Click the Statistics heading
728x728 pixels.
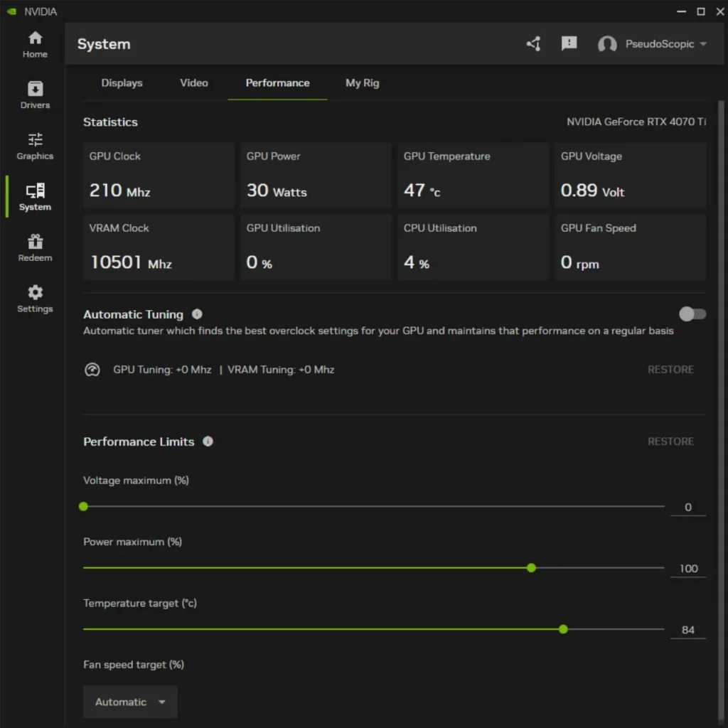[x=110, y=122]
